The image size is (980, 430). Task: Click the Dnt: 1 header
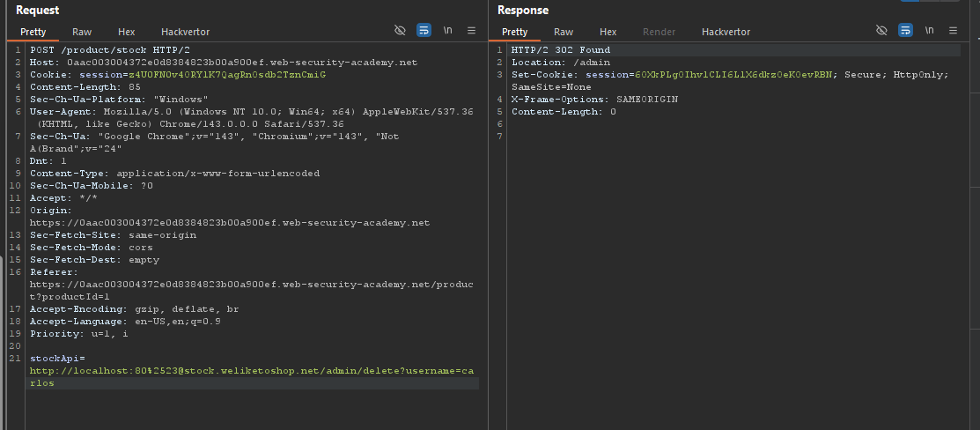(x=48, y=161)
